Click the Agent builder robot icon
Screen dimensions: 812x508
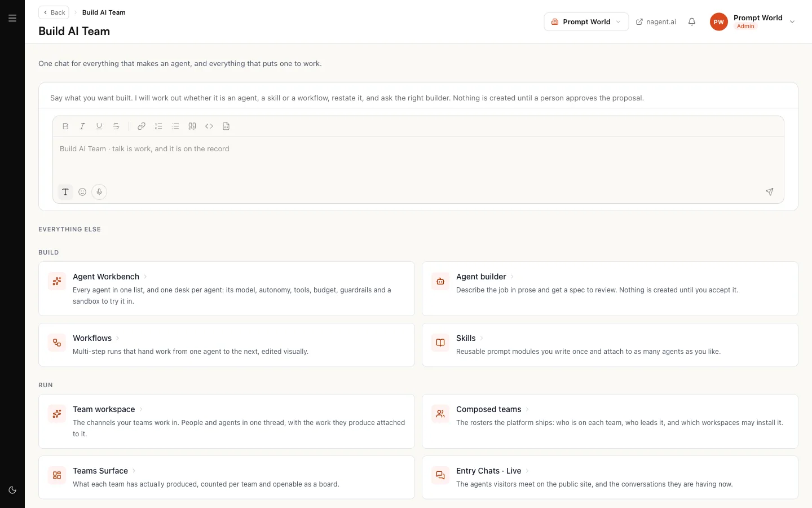(x=440, y=281)
